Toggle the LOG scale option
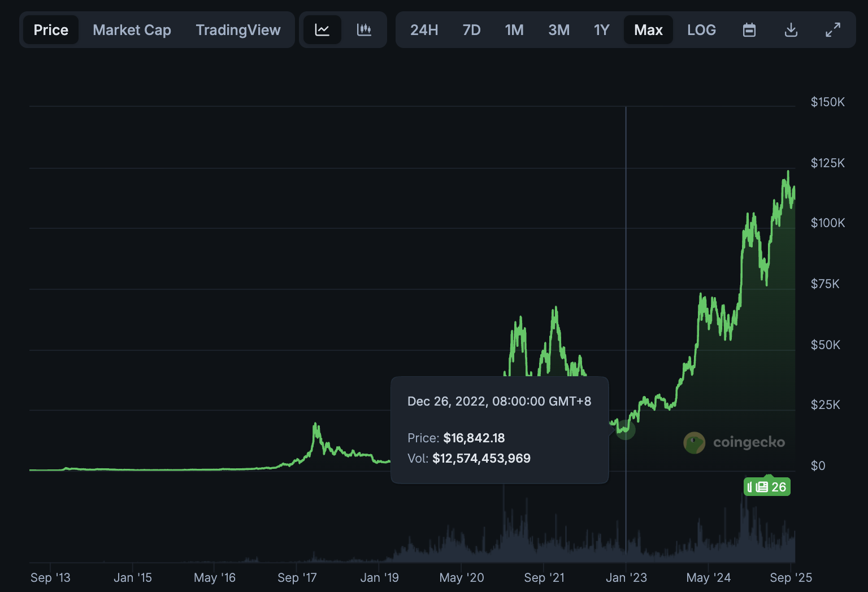The image size is (868, 592). [701, 29]
